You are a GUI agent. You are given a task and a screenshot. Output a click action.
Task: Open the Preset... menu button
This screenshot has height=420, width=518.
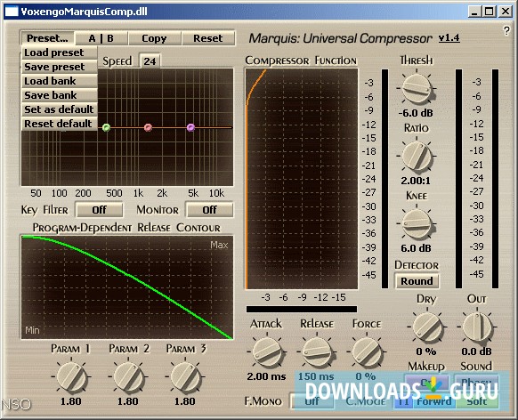pos(47,38)
